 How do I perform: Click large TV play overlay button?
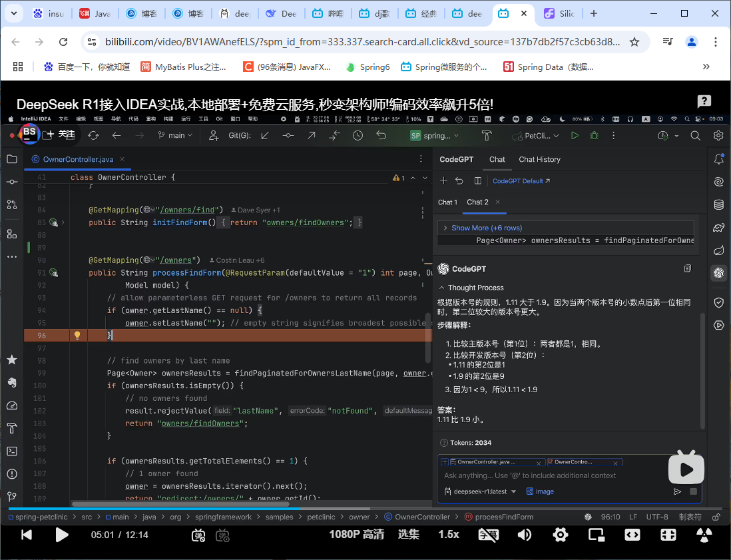coord(686,468)
